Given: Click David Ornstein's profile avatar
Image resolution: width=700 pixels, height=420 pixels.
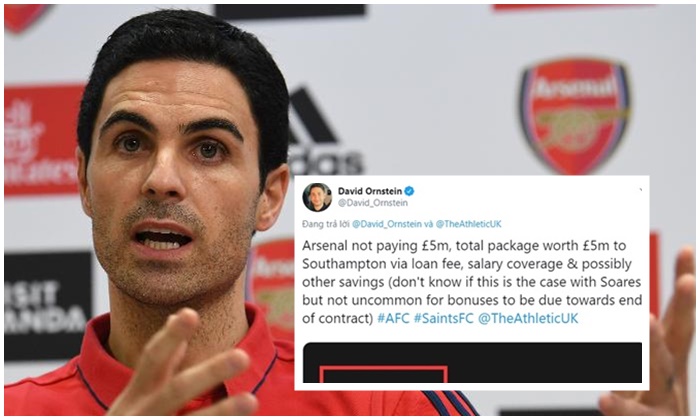Looking at the screenshot, I should pyautogui.click(x=317, y=197).
